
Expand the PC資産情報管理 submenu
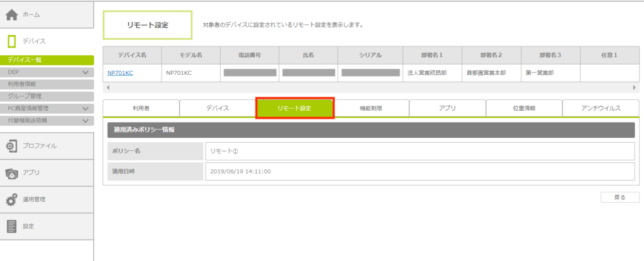(86, 108)
